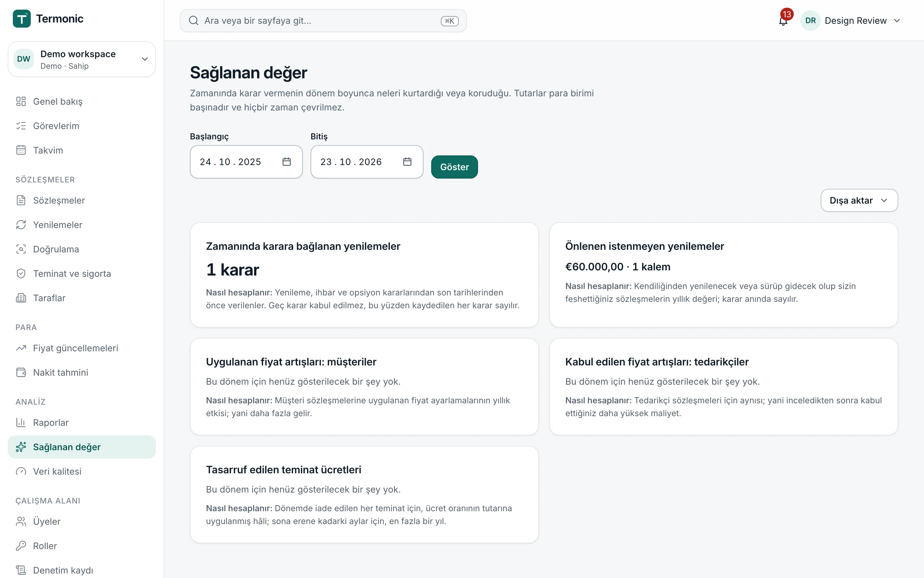
Task: Click the DR avatar in the header
Action: coord(810,21)
